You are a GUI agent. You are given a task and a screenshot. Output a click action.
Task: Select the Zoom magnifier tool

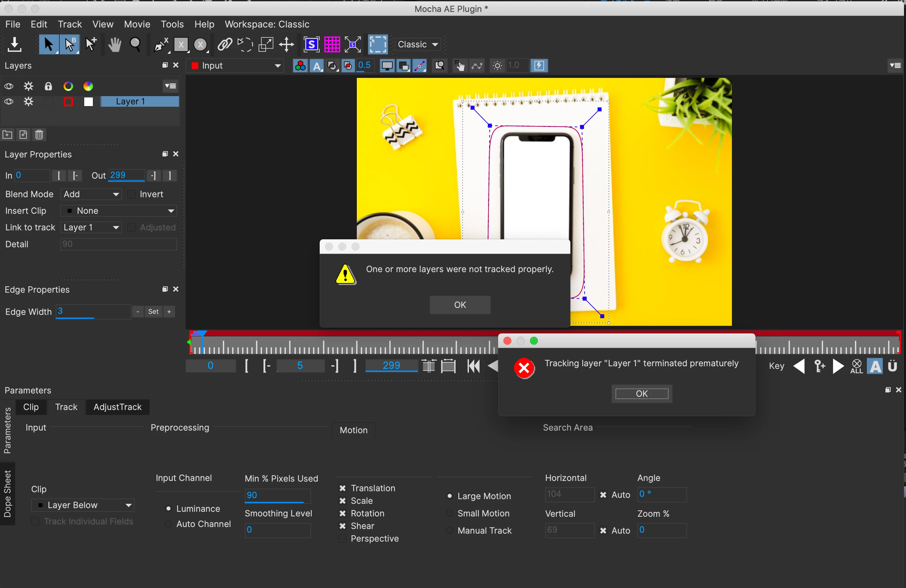click(135, 45)
